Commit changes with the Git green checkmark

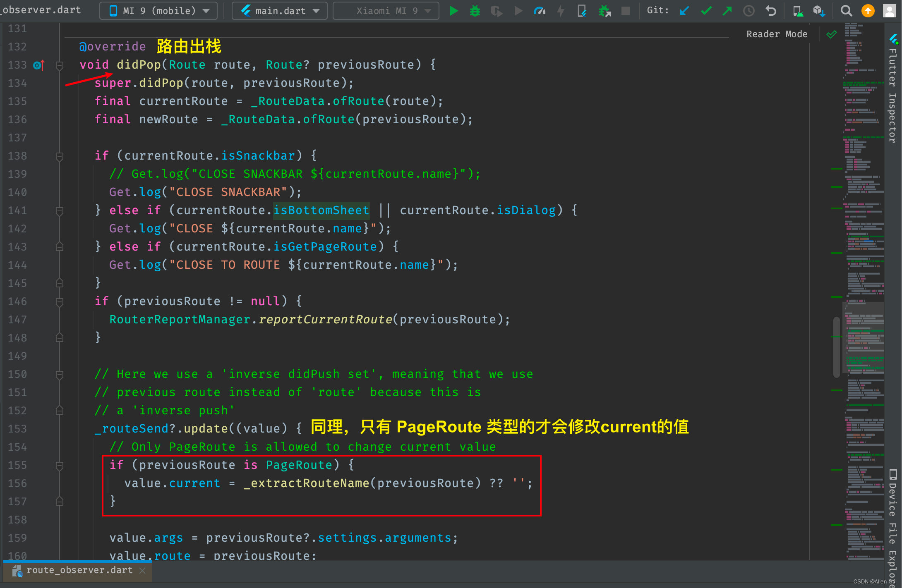[706, 11]
